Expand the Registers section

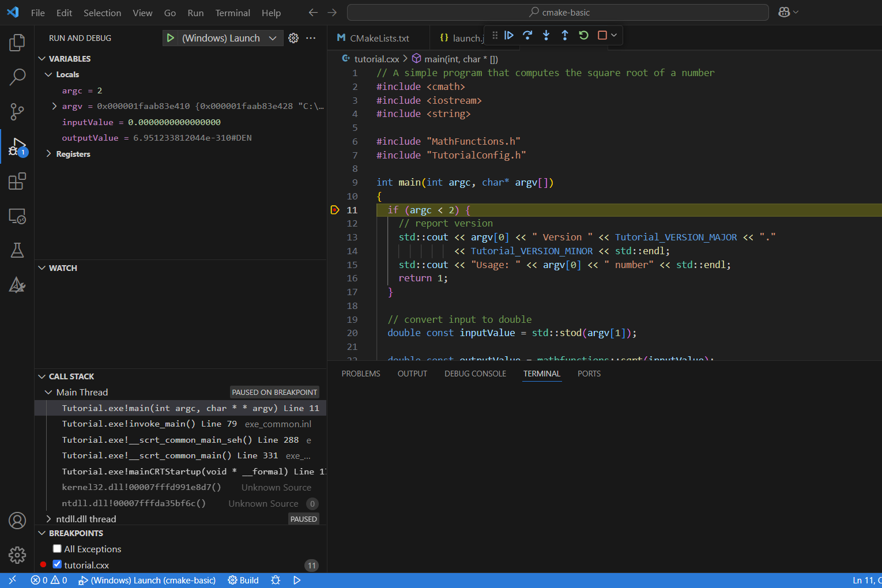click(48, 154)
